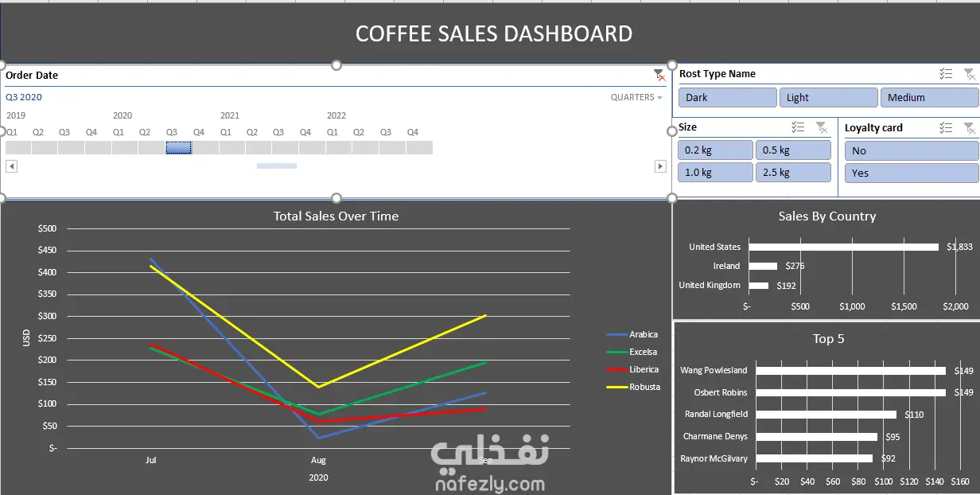Image resolution: width=980 pixels, height=495 pixels.
Task: Choose Yes in Loyalty card slicer
Action: tap(912, 173)
